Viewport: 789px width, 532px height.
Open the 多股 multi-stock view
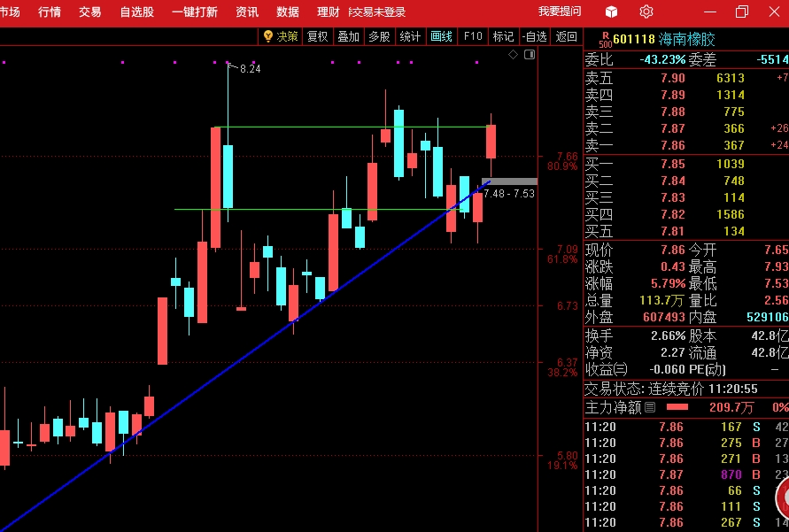379,36
